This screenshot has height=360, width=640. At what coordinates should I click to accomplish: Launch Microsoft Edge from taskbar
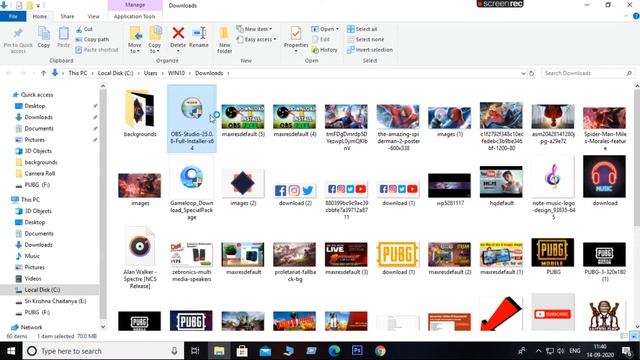pyautogui.click(x=334, y=351)
